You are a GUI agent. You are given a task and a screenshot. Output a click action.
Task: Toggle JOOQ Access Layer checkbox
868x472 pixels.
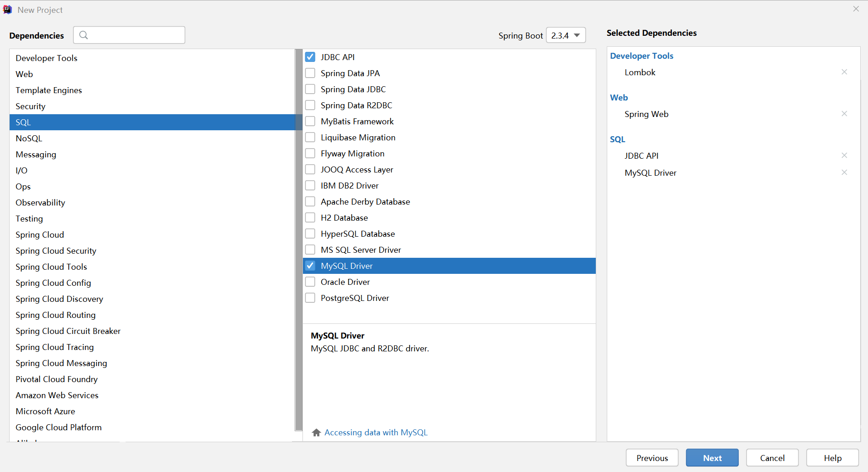click(x=310, y=169)
